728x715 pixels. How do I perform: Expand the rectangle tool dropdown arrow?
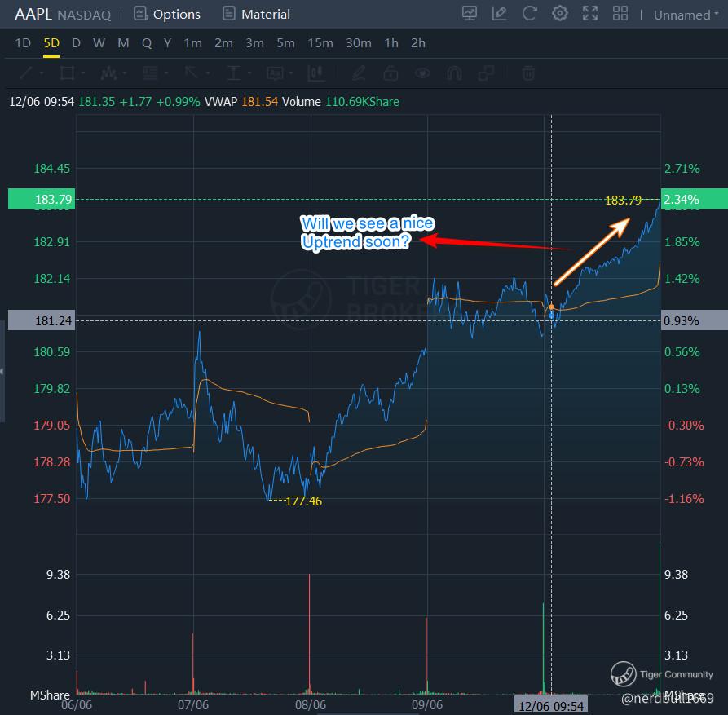[83, 73]
